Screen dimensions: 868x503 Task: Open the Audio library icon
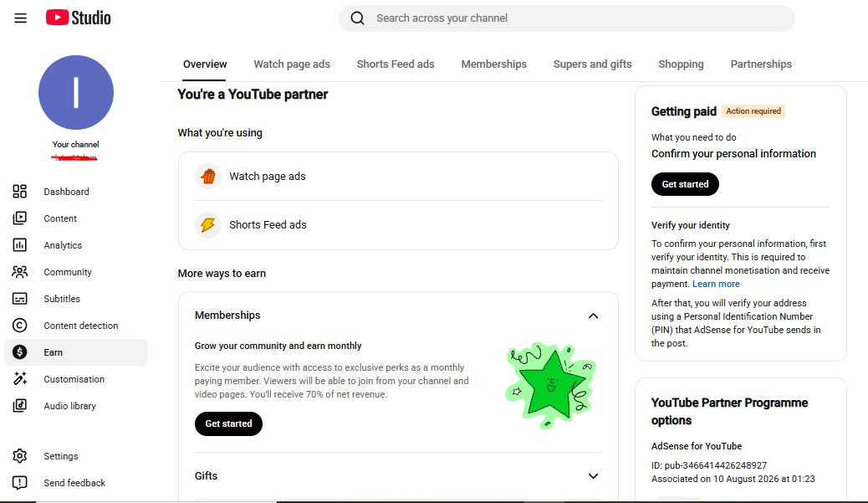coord(19,406)
